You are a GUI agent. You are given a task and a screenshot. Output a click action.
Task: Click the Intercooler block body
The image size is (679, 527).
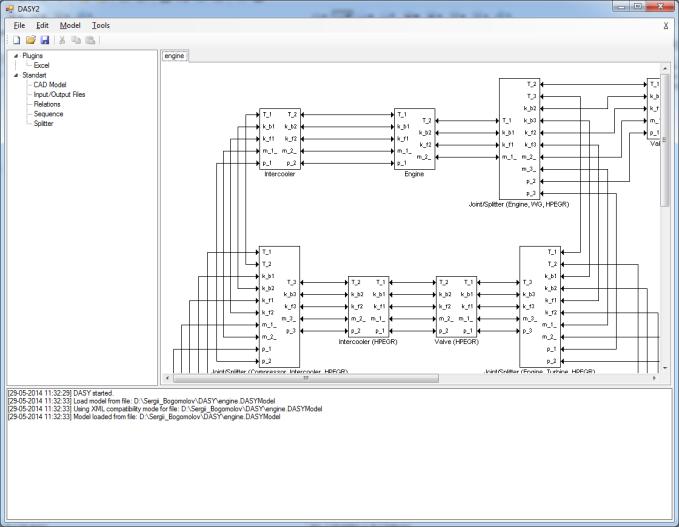pyautogui.click(x=280, y=139)
